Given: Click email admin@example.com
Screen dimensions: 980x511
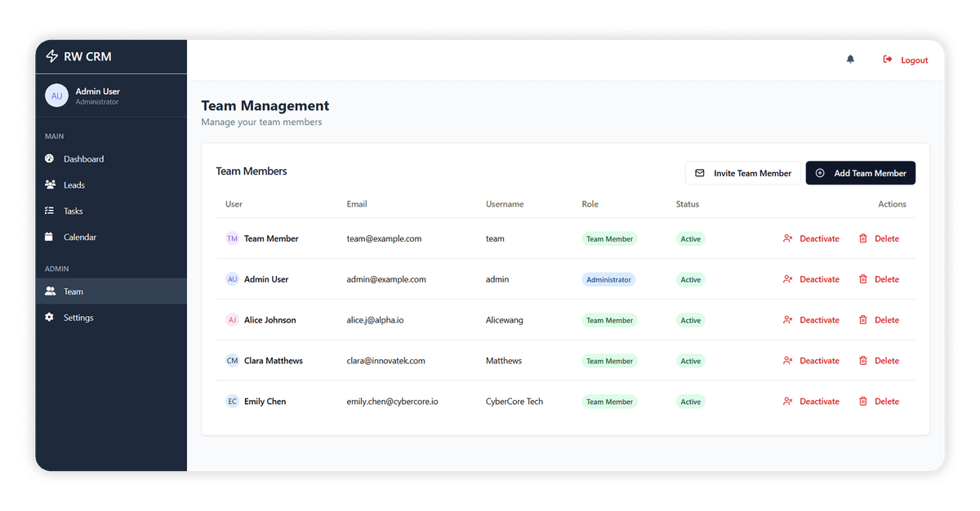Looking at the screenshot, I should click(386, 279).
